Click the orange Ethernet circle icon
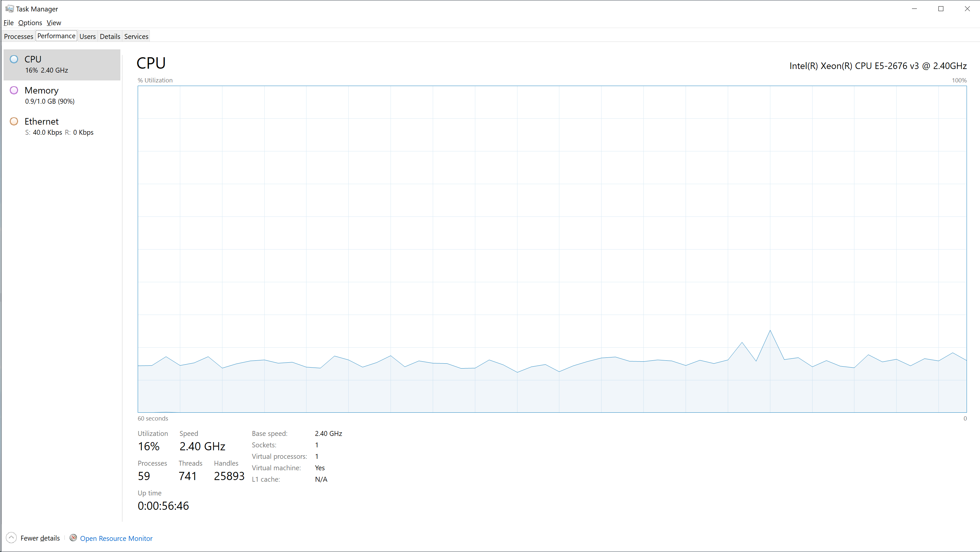The image size is (980, 552). [14, 121]
